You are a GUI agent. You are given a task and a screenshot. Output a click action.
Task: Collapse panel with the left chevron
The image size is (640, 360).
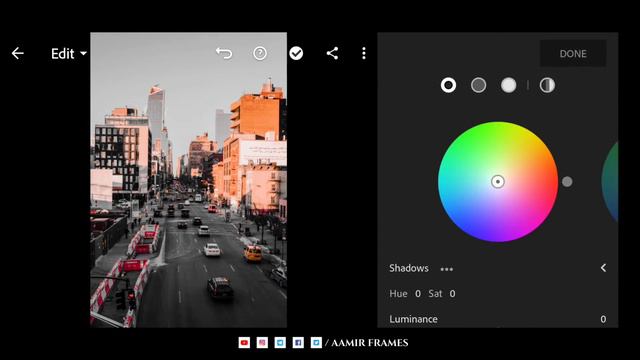pos(603,268)
